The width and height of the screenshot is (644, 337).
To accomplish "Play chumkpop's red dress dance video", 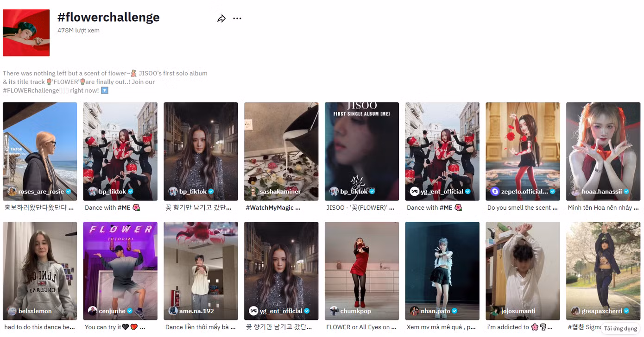I will click(362, 271).
